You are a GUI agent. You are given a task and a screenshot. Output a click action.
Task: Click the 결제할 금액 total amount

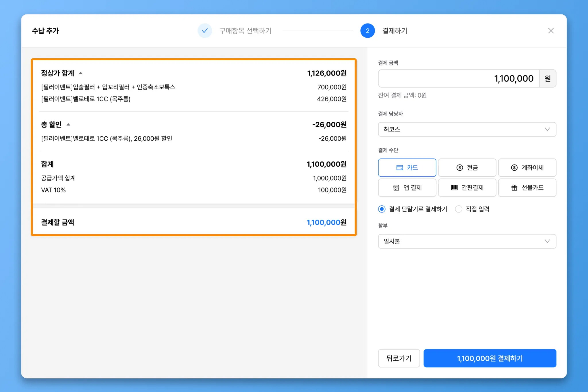click(x=326, y=222)
